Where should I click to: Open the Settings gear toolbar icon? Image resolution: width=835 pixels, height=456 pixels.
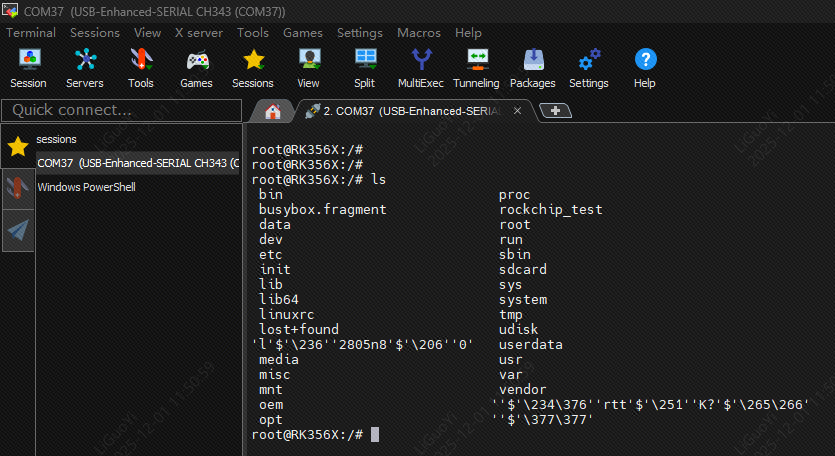pos(589,67)
